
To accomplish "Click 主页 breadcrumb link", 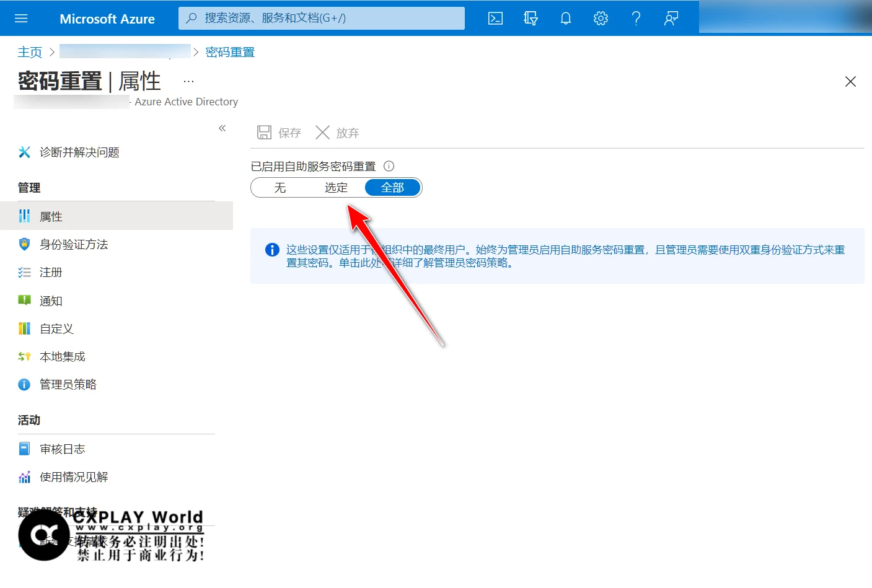I will point(30,52).
